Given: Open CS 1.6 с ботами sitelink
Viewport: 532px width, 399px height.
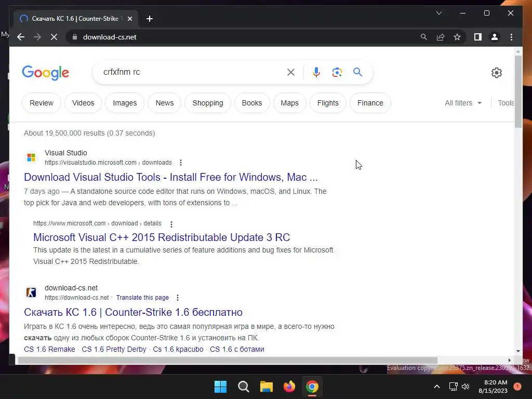Looking at the screenshot, I should [237, 349].
